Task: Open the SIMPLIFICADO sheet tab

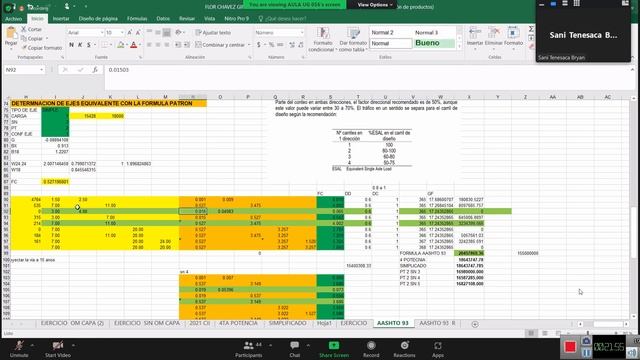Action: click(288, 323)
